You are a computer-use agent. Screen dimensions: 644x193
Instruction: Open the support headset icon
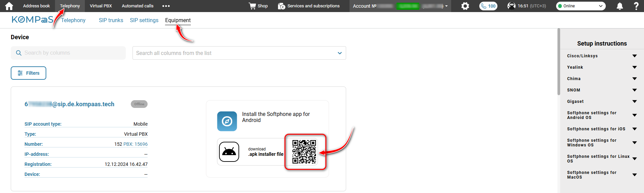tap(511, 6)
